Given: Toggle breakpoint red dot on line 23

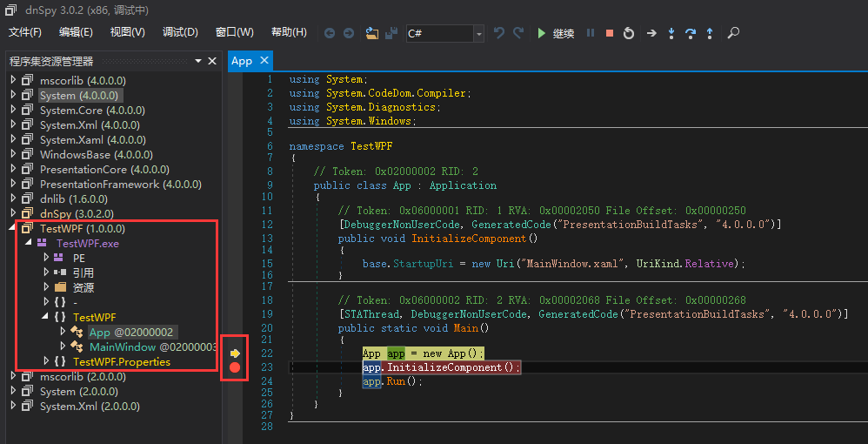Looking at the screenshot, I should click(x=235, y=367).
